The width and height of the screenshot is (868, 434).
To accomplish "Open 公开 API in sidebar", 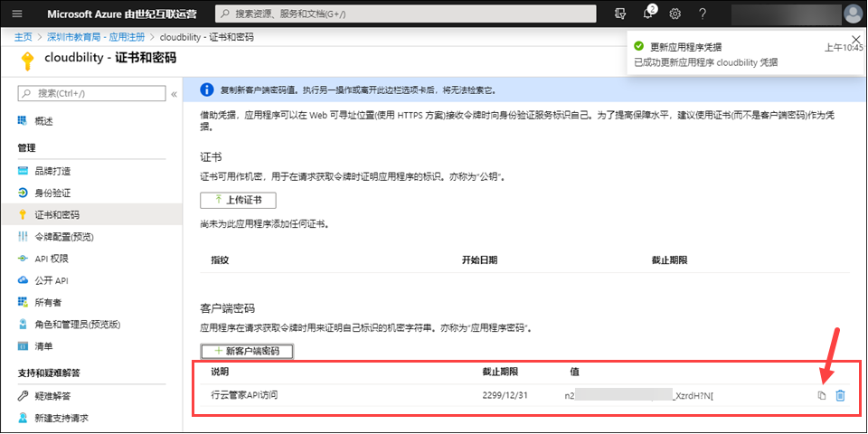I will tap(53, 280).
